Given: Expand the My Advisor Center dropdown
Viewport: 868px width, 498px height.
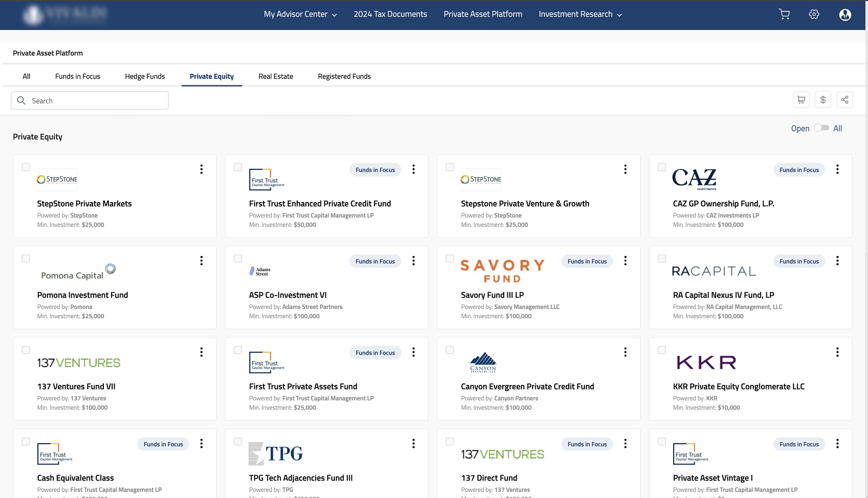Looking at the screenshot, I should point(300,14).
